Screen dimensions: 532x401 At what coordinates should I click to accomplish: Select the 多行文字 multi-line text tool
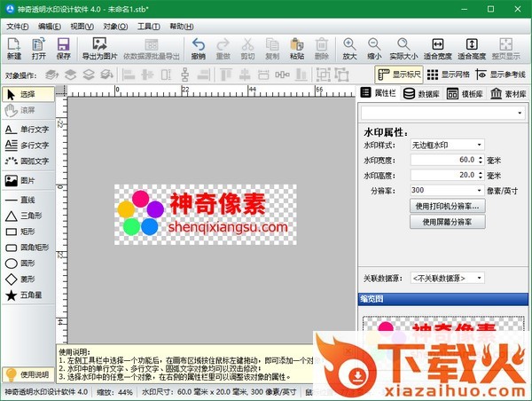click(27, 145)
